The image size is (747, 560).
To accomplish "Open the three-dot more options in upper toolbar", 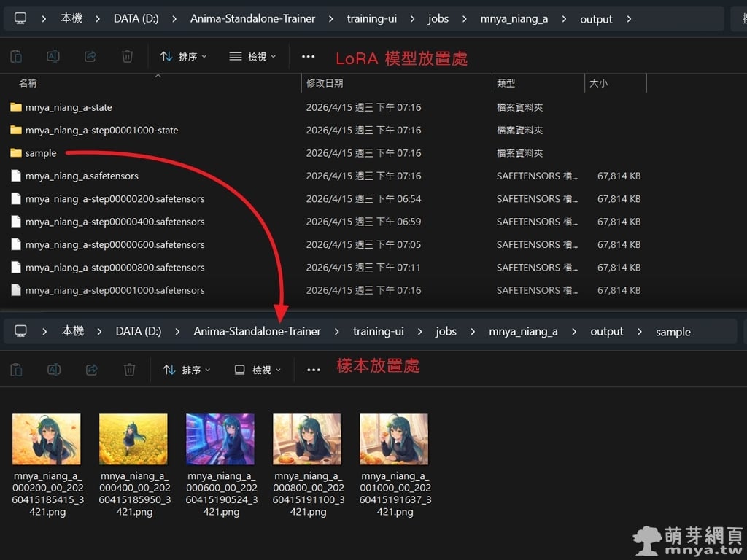I will (x=308, y=56).
